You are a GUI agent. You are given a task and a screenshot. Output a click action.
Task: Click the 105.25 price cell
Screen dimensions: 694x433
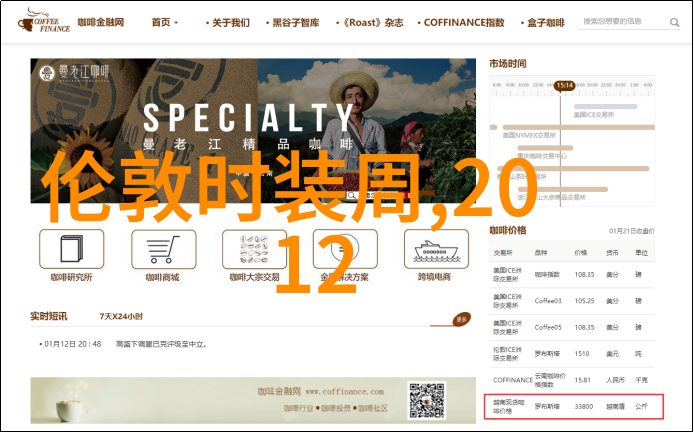click(x=584, y=301)
